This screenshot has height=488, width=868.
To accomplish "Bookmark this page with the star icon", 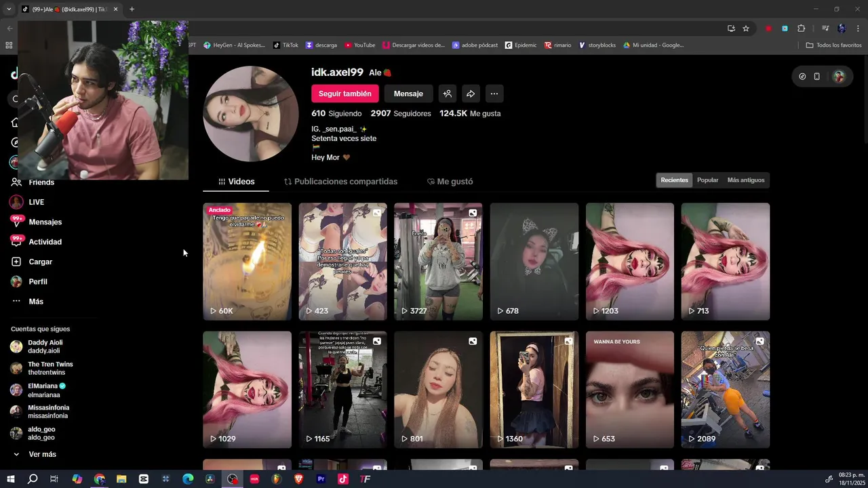I will tap(746, 28).
